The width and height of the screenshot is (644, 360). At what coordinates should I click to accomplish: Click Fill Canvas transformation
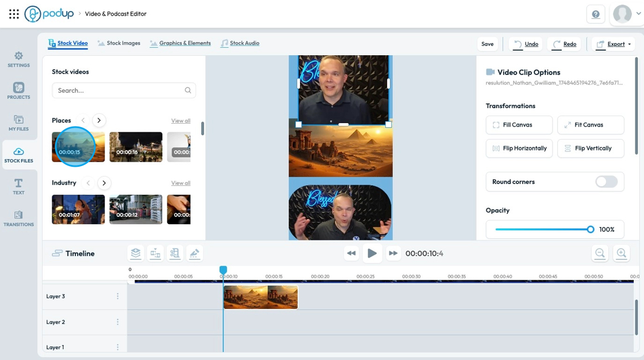pyautogui.click(x=519, y=125)
